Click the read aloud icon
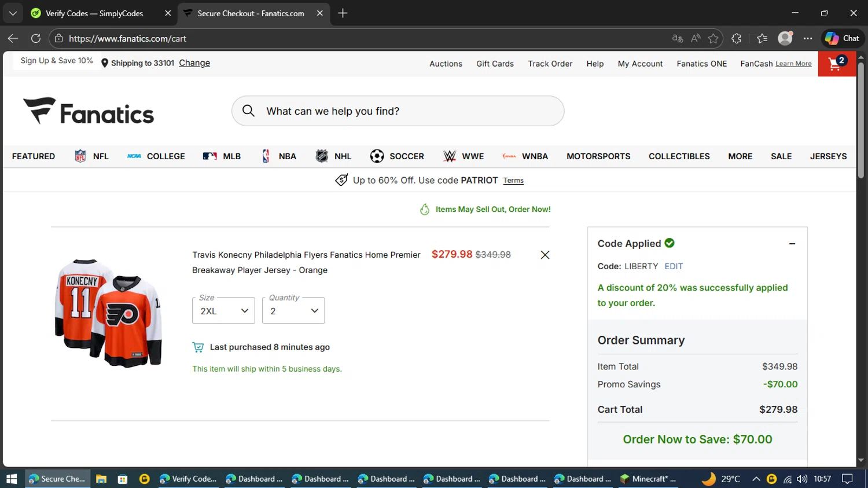The width and height of the screenshot is (868, 488). pyautogui.click(x=696, y=38)
